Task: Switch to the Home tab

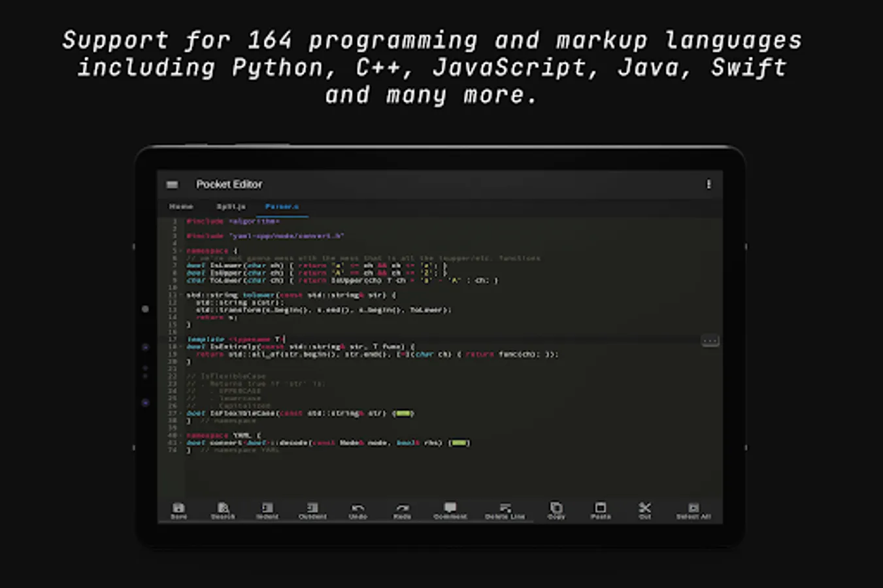Action: tap(181, 206)
